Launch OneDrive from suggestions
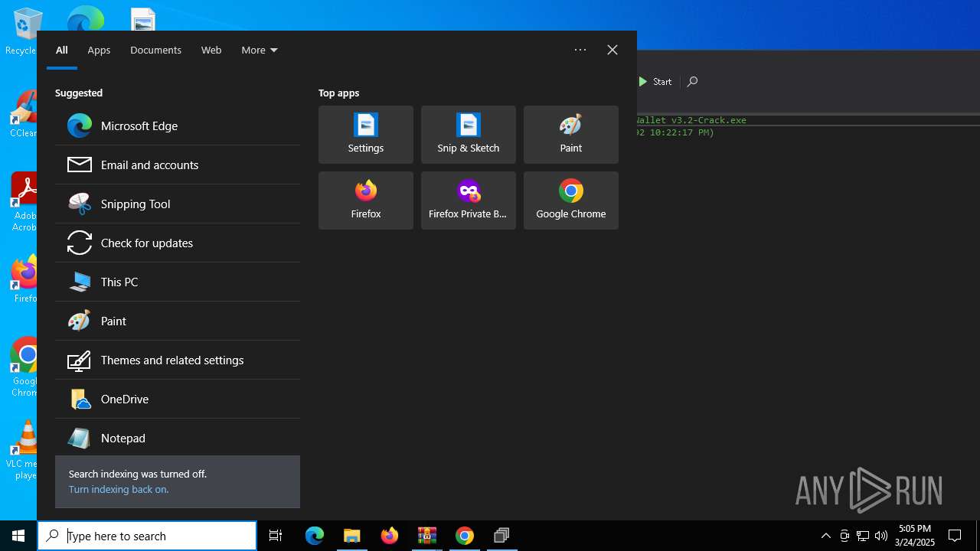This screenshot has width=980, height=551. (x=178, y=399)
